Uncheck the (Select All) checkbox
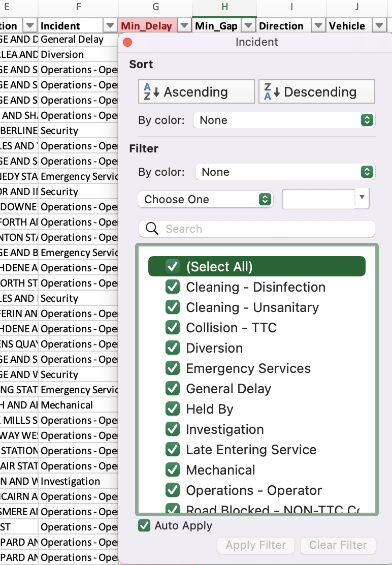The height and width of the screenshot is (565, 392). 173,266
